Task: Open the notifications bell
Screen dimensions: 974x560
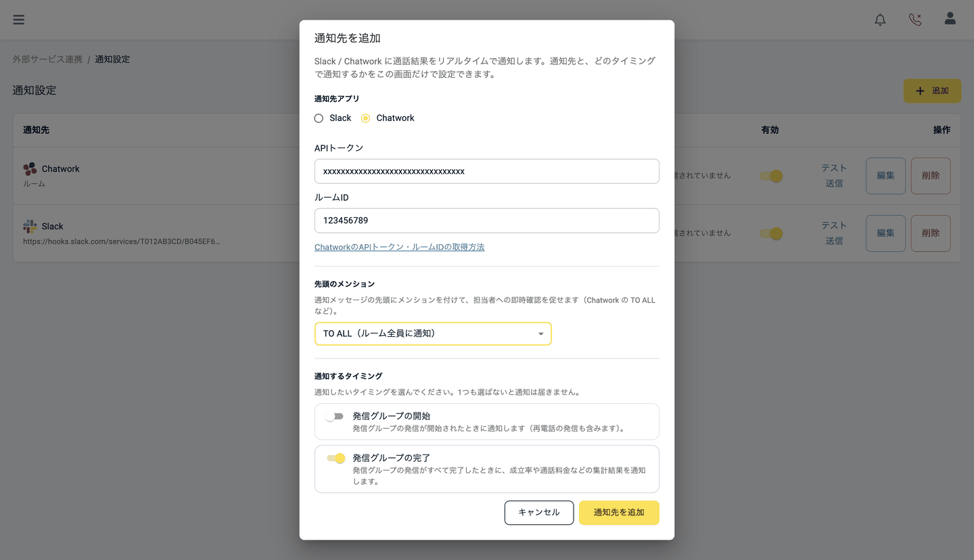Action: coord(880,20)
